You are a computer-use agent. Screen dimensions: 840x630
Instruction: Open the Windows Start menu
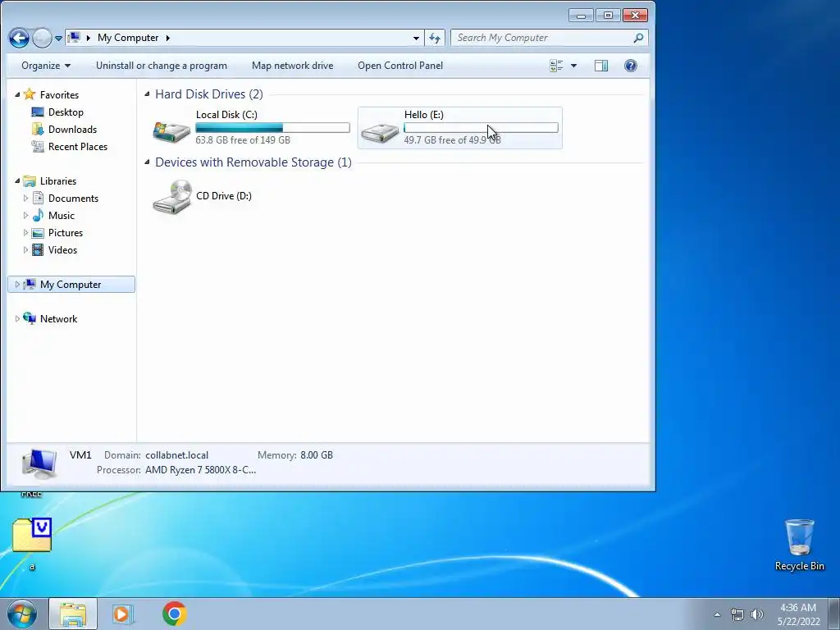[21, 614]
